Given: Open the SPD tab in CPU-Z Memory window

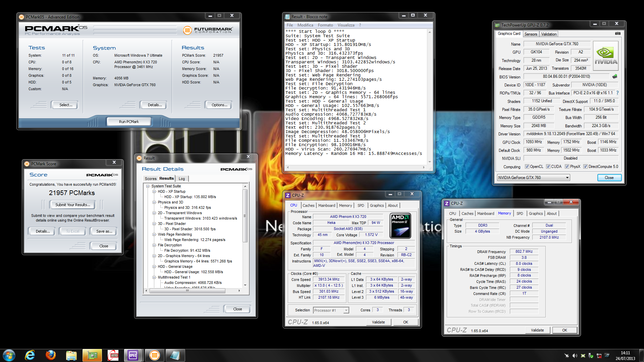Looking at the screenshot, I should [x=520, y=214].
